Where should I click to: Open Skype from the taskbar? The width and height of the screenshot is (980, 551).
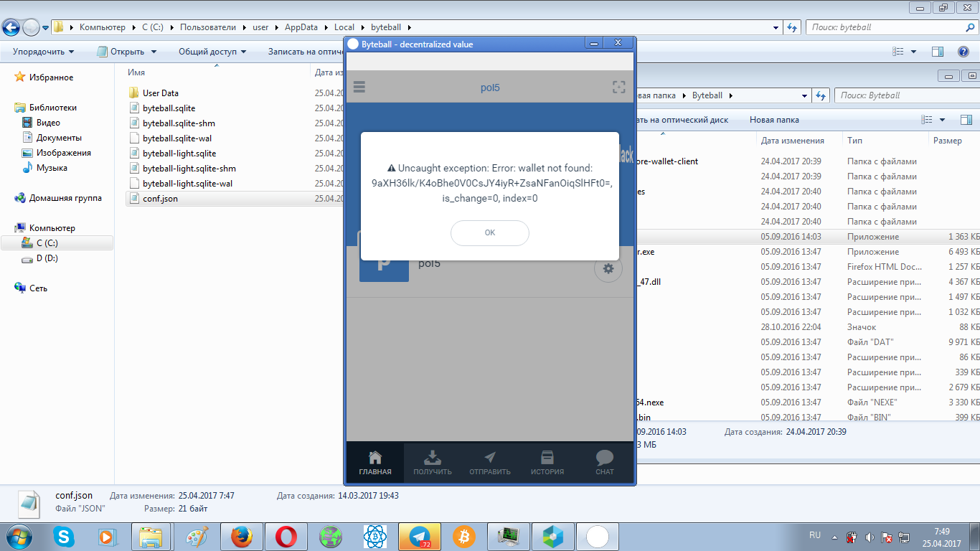(x=64, y=536)
